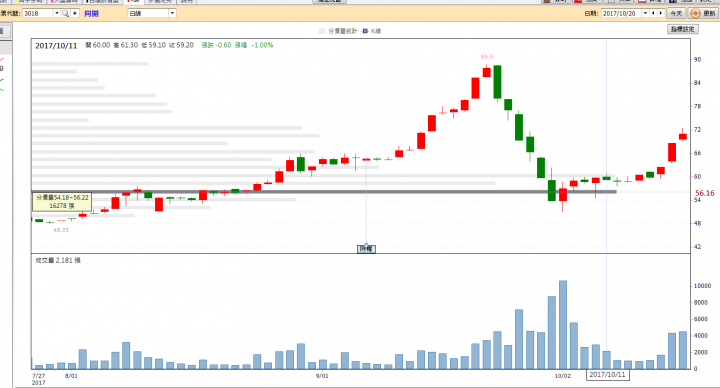Screen dimensions: 720x388
Task: Click the tall green candle just after the 88.9 peak
Action: [497, 82]
